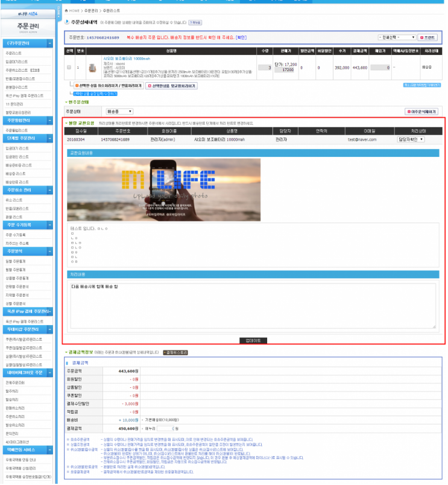Open 배송중 리스트 in sidebar
448x485 pixels.
(x=17, y=173)
